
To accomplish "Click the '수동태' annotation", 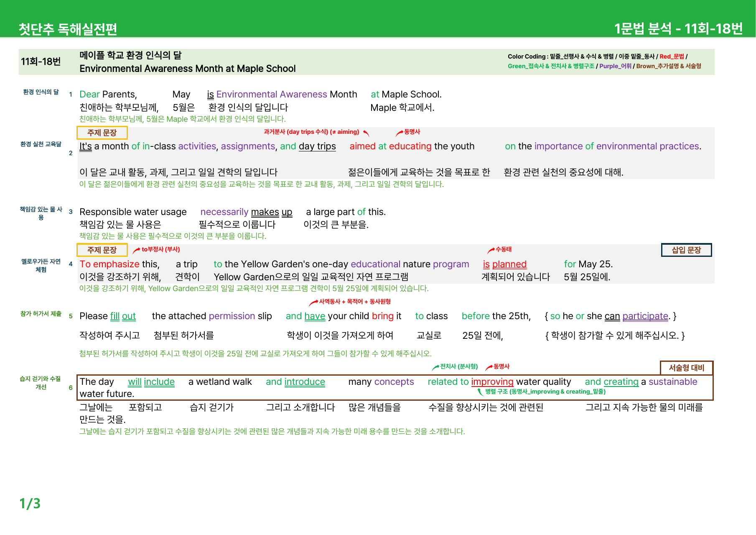I will pos(503,249).
